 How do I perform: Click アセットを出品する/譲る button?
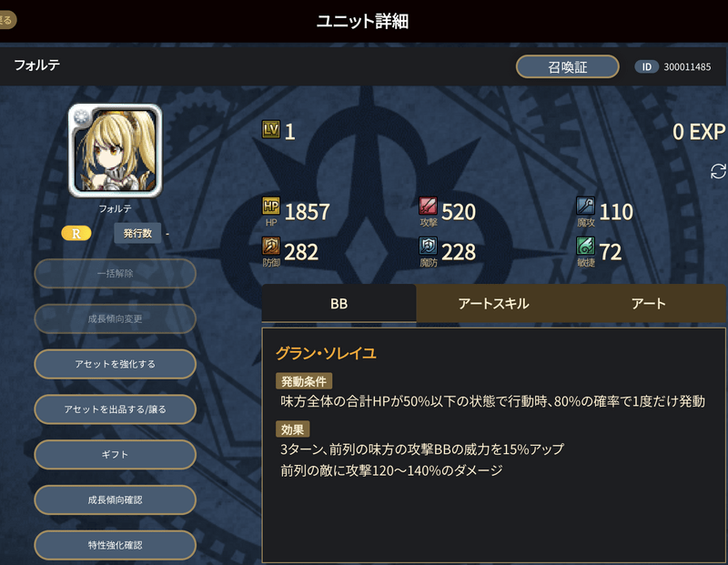[116, 409]
